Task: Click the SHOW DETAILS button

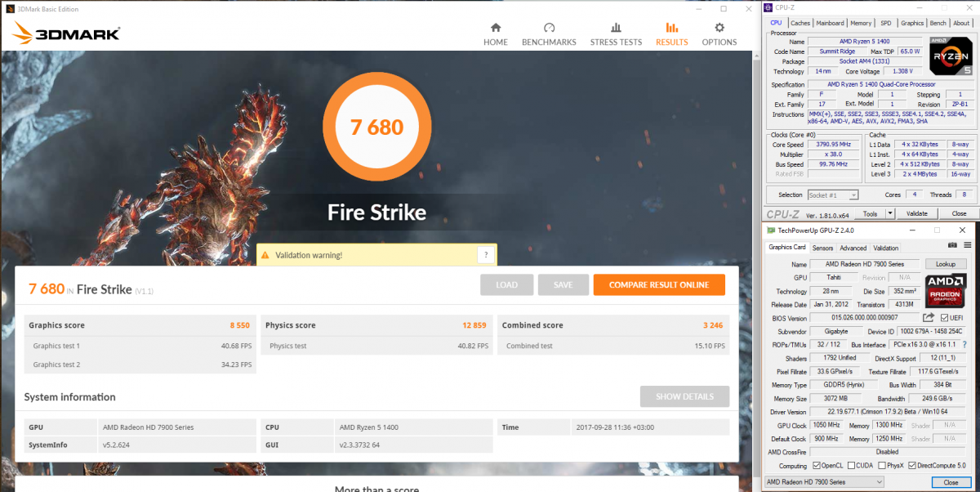Action: 684,396
